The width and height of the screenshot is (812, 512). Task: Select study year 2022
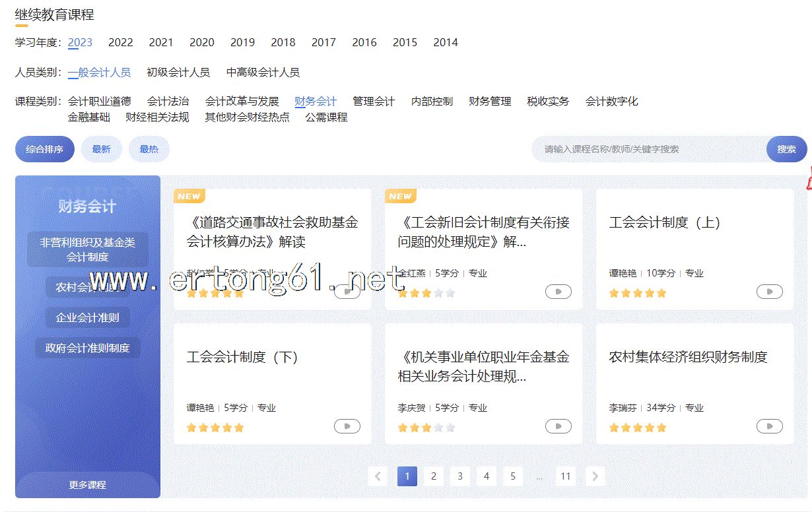[120, 42]
